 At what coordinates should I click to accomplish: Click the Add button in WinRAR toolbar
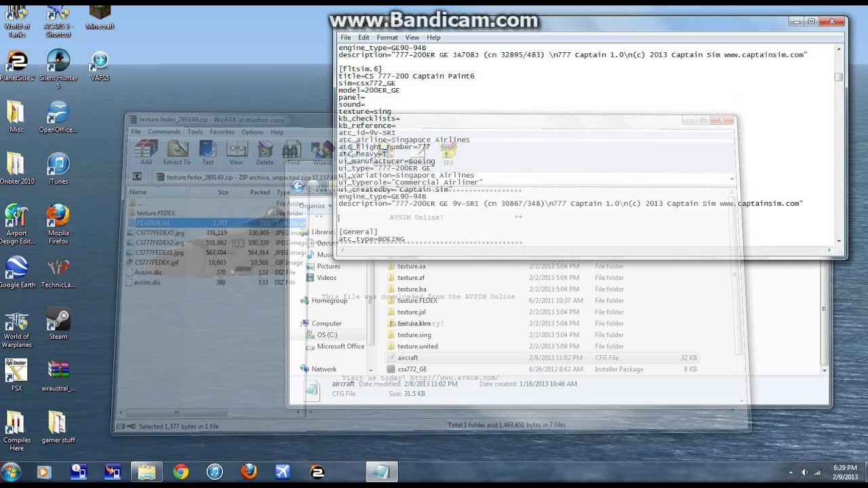[146, 152]
